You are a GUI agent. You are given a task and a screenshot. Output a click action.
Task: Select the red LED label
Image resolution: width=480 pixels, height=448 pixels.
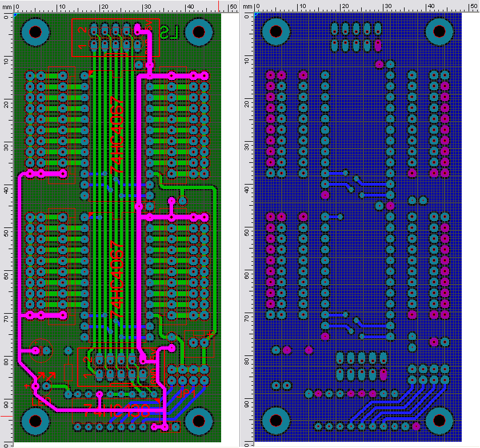tap(41, 402)
